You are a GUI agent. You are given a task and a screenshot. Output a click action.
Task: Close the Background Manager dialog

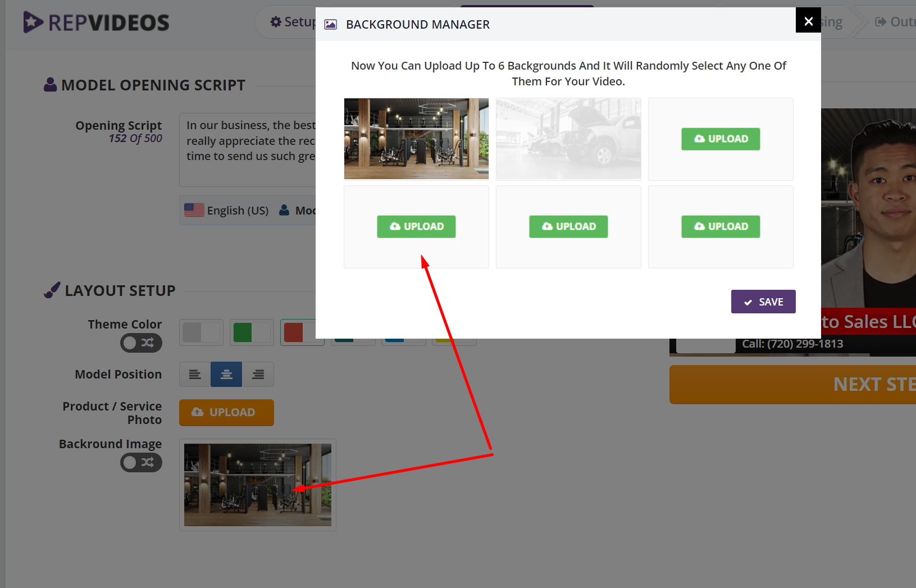click(x=808, y=21)
